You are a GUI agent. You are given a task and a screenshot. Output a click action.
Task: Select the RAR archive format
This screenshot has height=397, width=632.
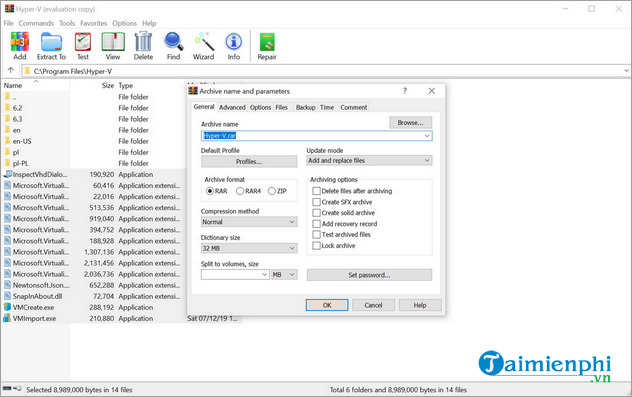pos(210,191)
